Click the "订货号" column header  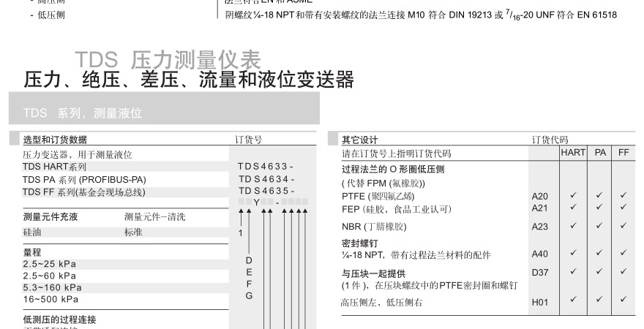click(x=249, y=140)
